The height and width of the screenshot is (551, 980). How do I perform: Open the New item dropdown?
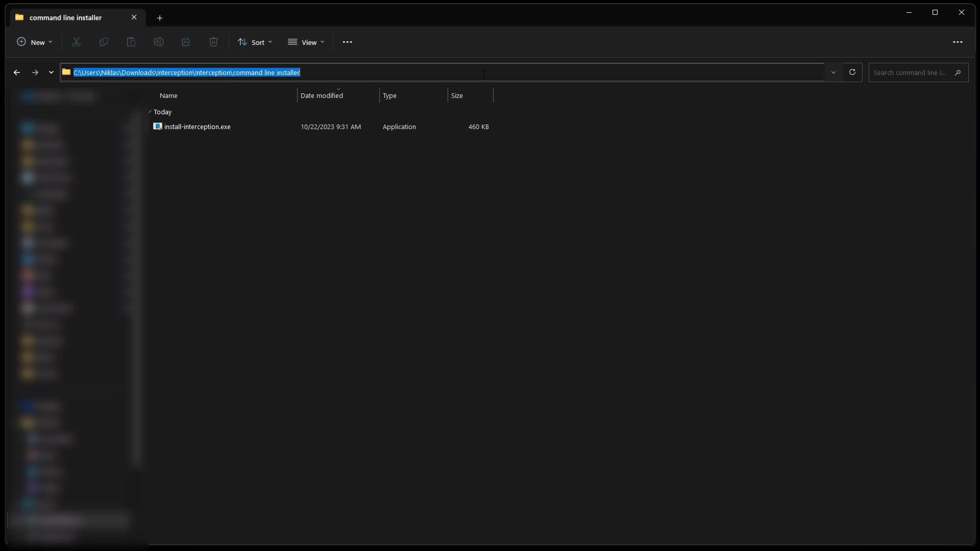click(34, 42)
